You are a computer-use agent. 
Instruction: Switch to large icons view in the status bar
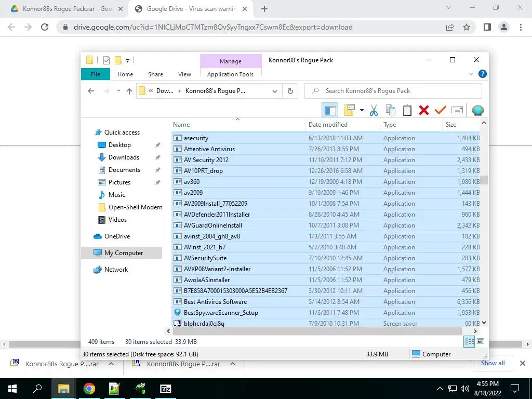pos(481,341)
